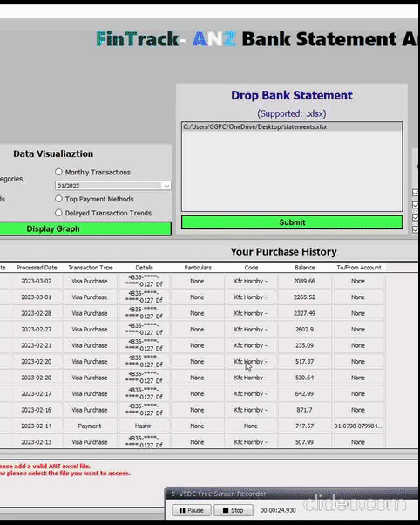Click the 01-0798-079984 account number cell
This screenshot has height=525, width=420.
coord(358,426)
